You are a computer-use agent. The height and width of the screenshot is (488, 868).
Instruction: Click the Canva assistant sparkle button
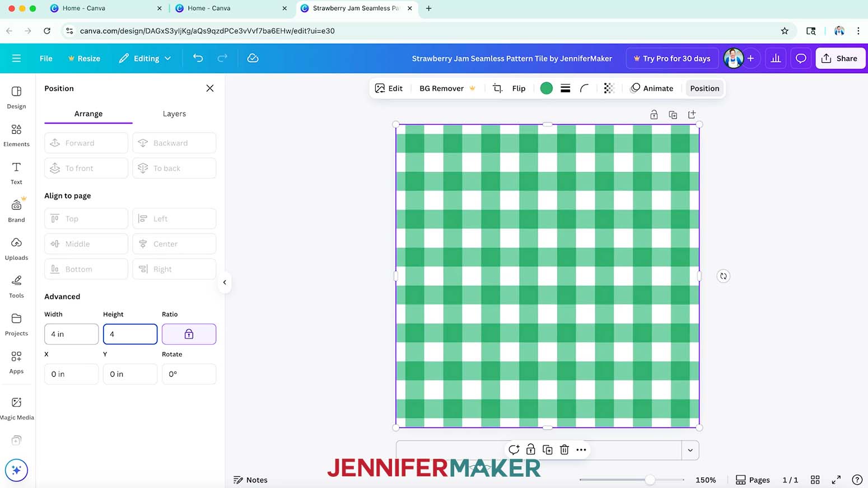(x=16, y=470)
